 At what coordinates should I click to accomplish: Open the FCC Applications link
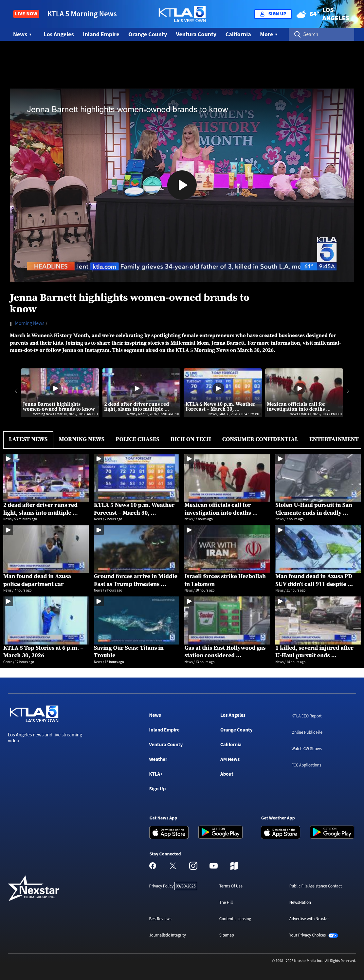306,765
